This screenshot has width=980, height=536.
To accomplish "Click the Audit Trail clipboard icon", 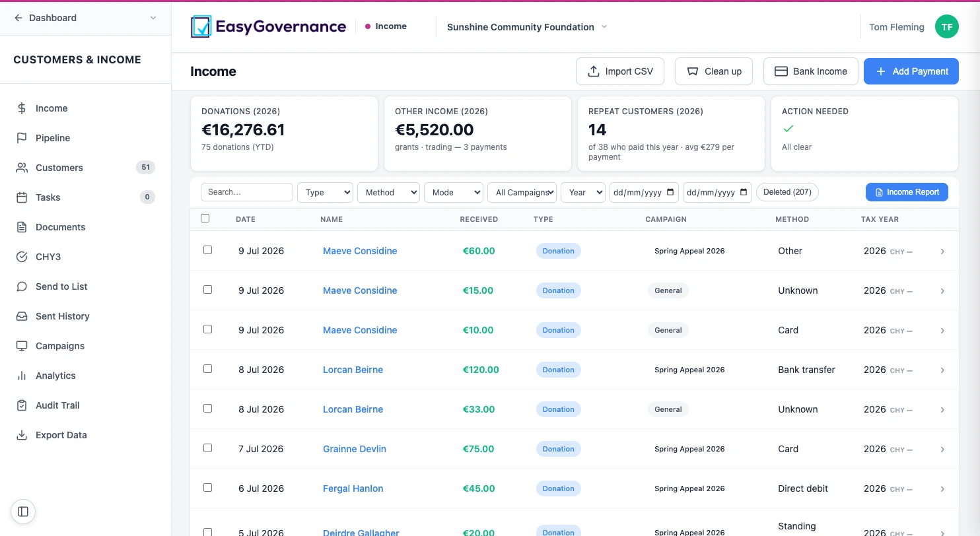I will 22,405.
